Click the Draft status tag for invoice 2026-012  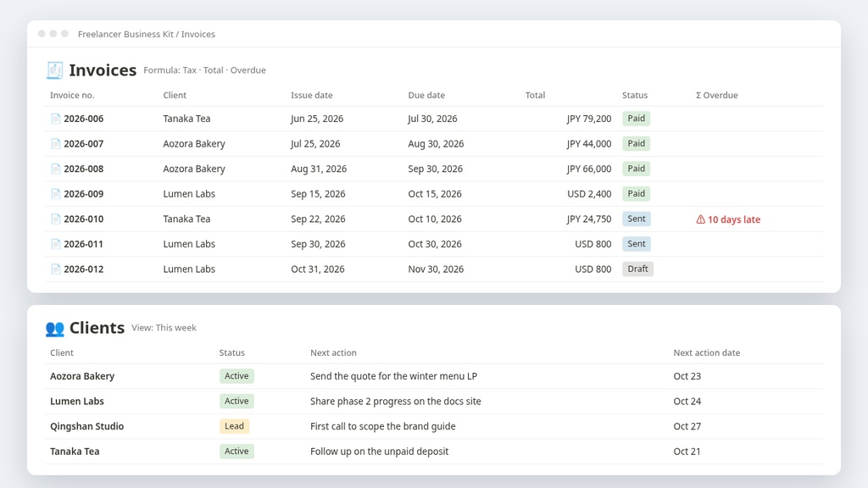click(637, 269)
